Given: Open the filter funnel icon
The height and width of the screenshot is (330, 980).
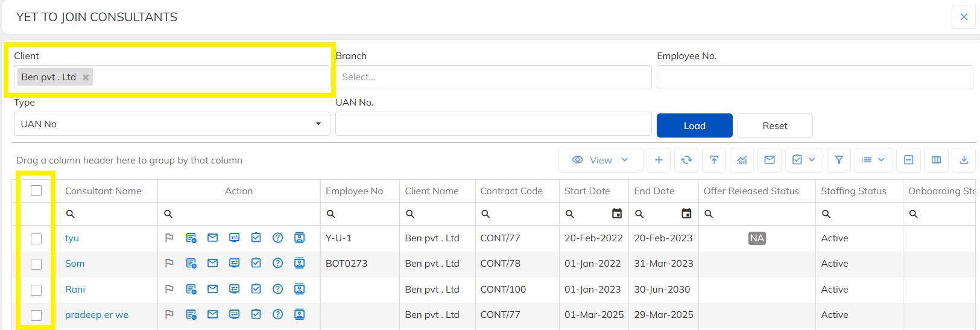Looking at the screenshot, I should click(x=839, y=160).
